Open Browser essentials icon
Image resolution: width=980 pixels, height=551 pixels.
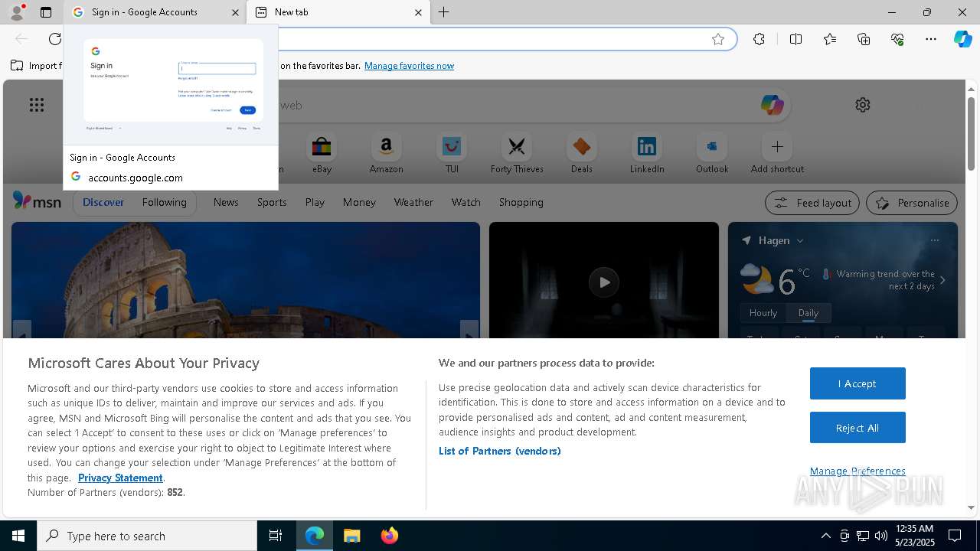(897, 39)
